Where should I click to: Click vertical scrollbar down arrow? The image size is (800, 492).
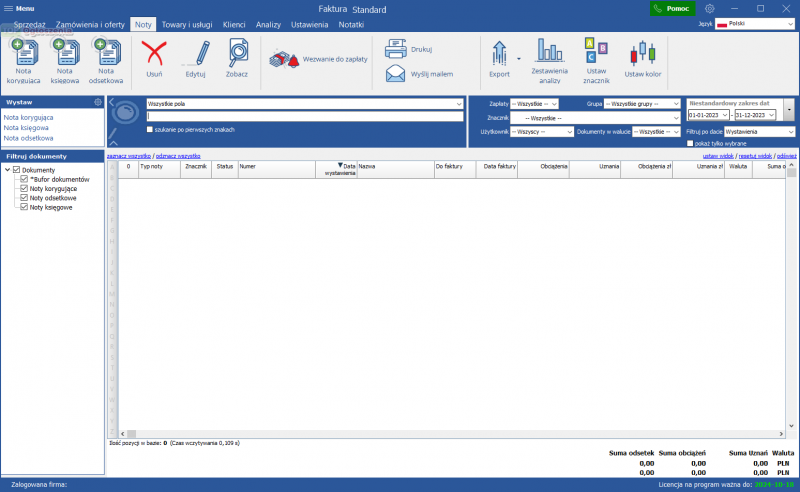coord(791,425)
